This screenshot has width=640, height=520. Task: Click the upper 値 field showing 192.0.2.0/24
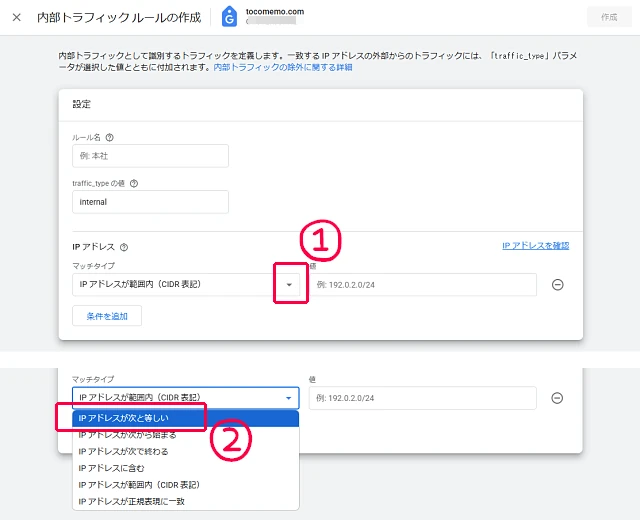point(423,284)
